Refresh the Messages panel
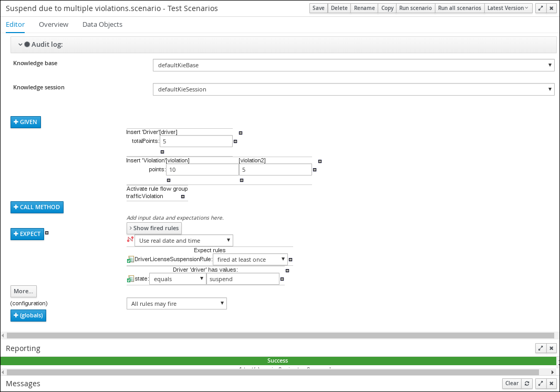The width and height of the screenshot is (560, 392). pyautogui.click(x=527, y=384)
